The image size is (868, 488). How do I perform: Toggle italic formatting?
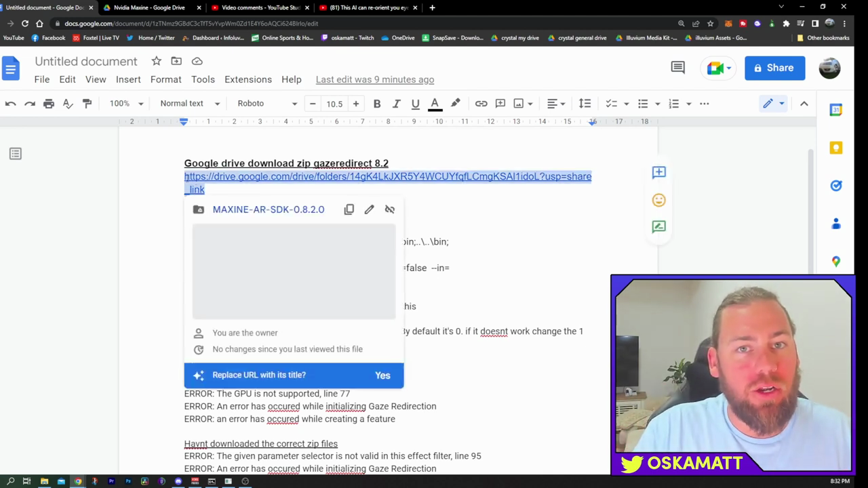click(x=396, y=104)
